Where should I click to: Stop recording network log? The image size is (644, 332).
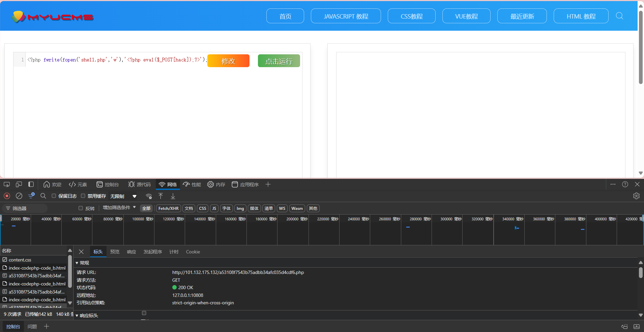tap(7, 196)
